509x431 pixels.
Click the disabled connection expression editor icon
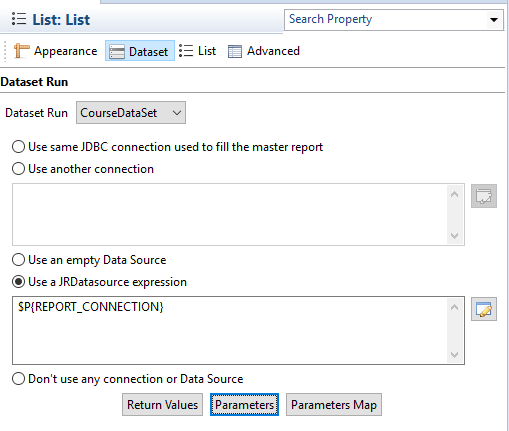point(484,196)
